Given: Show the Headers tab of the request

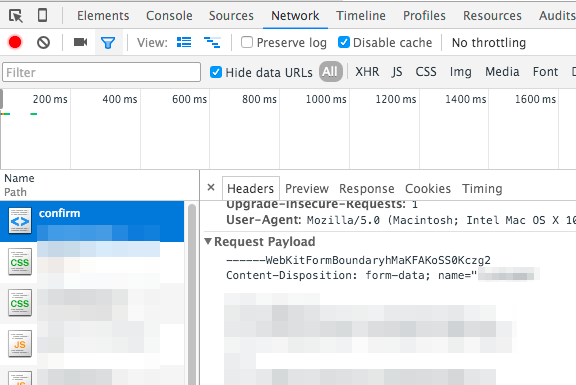Looking at the screenshot, I should (251, 188).
